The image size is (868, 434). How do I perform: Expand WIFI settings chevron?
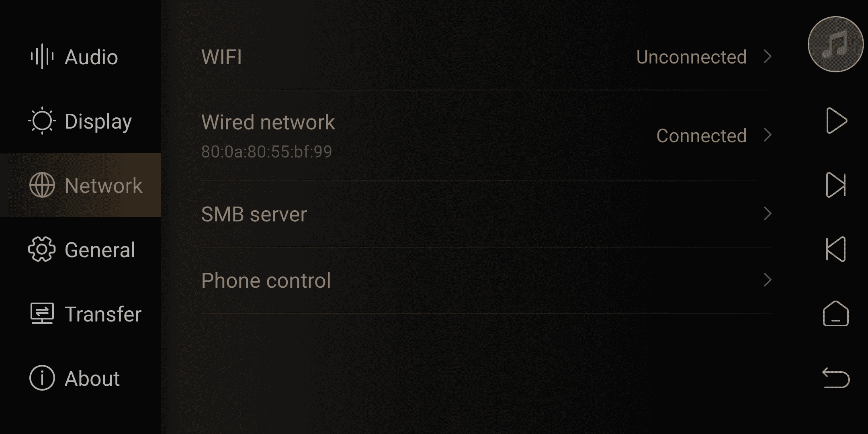[x=768, y=57]
